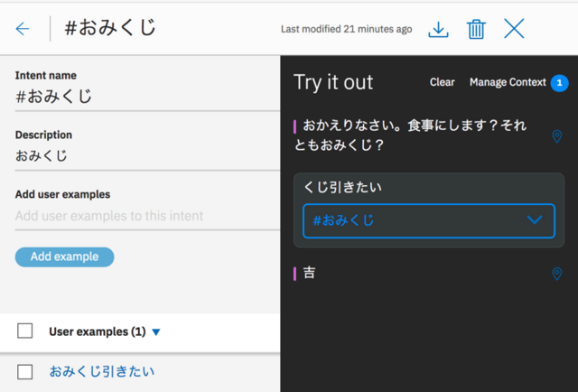Open the おみくじ引きたい user example
Screen dimensions: 578x392
[x=102, y=371]
